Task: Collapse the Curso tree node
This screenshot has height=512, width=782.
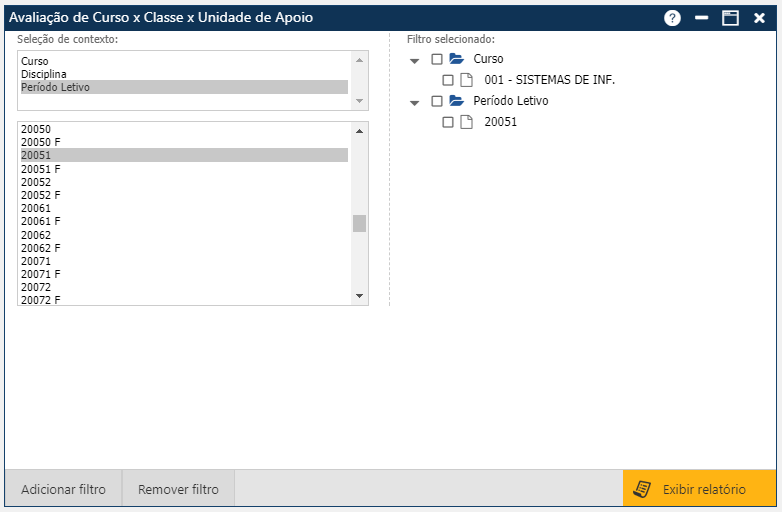Action: point(415,60)
